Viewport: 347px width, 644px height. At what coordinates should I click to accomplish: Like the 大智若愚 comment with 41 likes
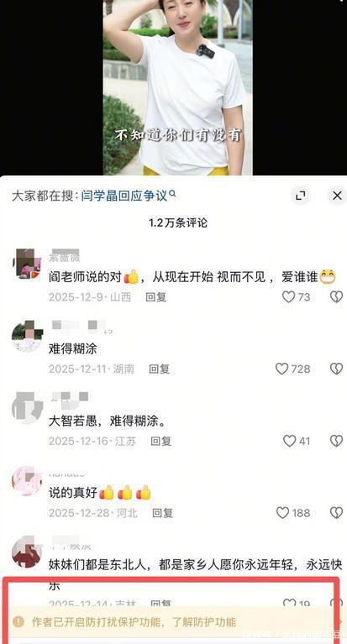(x=289, y=441)
